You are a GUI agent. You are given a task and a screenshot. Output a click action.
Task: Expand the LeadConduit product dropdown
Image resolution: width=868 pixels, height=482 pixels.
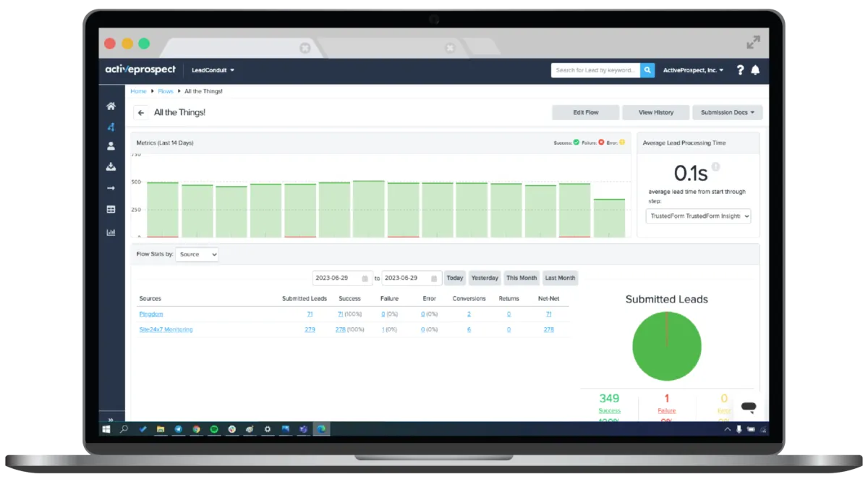click(213, 70)
